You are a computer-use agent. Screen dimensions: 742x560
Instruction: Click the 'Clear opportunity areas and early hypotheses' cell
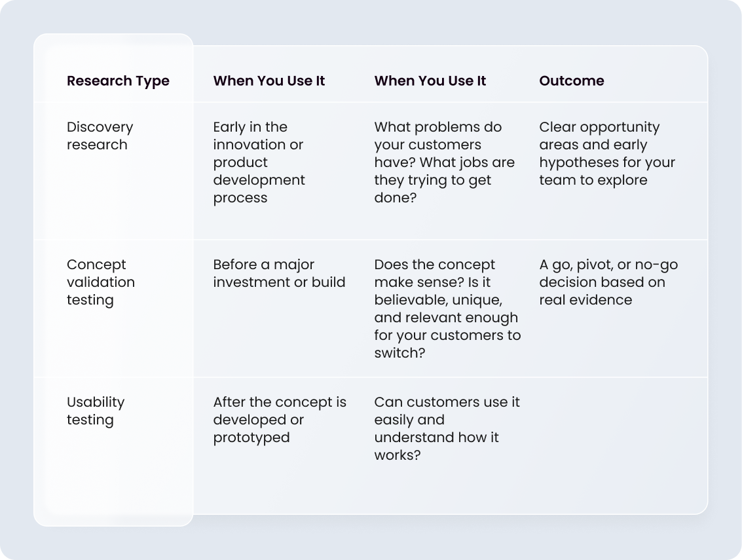pos(606,153)
